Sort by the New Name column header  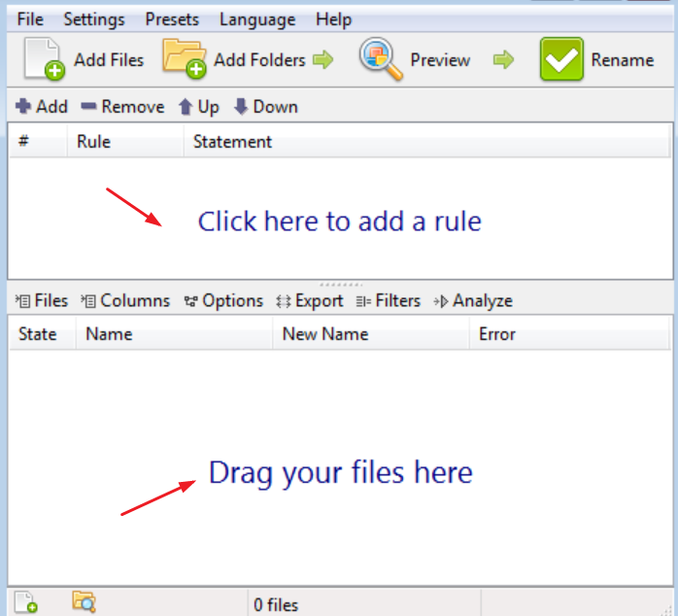tap(371, 334)
